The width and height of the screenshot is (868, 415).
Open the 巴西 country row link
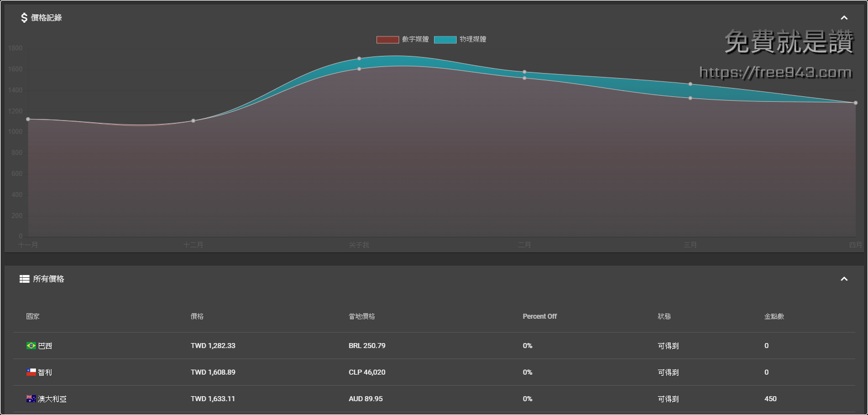45,346
